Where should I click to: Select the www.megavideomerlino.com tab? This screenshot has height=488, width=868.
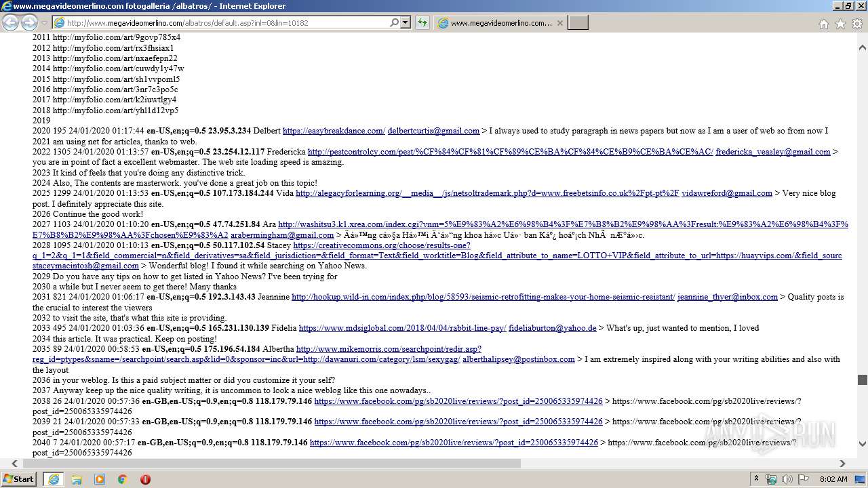500,23
